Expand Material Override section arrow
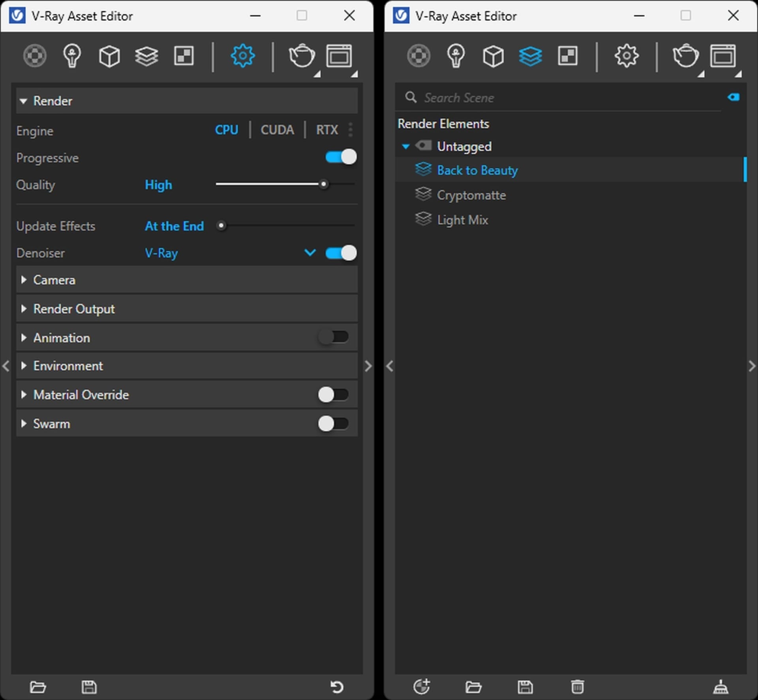 point(24,394)
